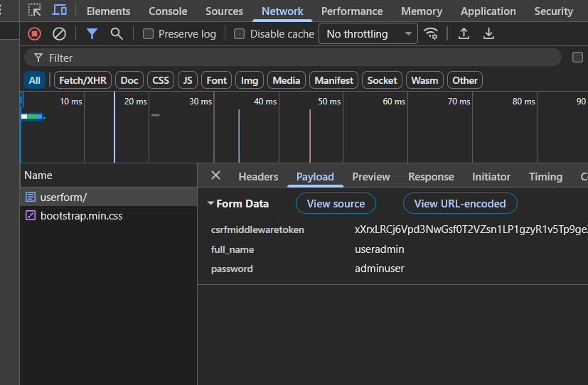588x385 pixels.
Task: Open the Application panel tab
Action: (x=488, y=11)
